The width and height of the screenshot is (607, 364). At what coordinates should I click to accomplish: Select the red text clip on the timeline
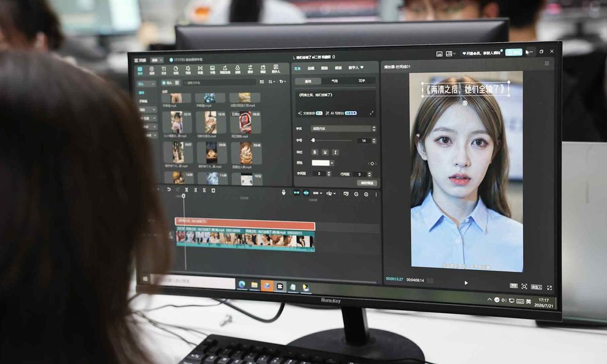click(245, 223)
